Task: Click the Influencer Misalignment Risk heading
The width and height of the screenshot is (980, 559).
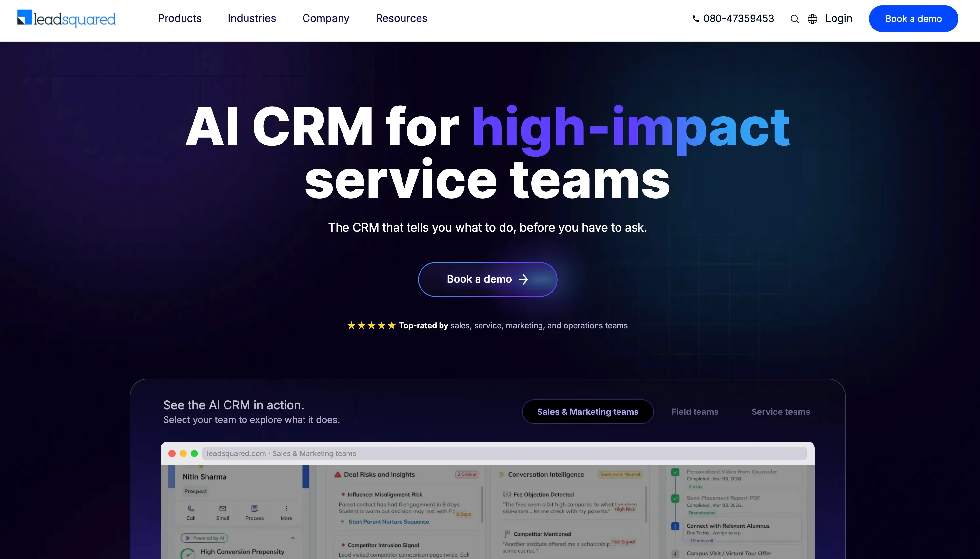Action: 385,495
